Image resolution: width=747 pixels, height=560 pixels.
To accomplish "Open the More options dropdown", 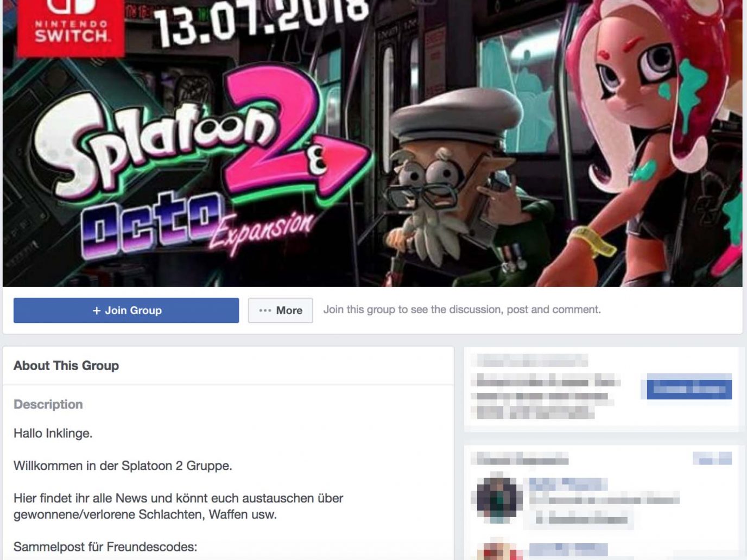I will pyautogui.click(x=280, y=310).
